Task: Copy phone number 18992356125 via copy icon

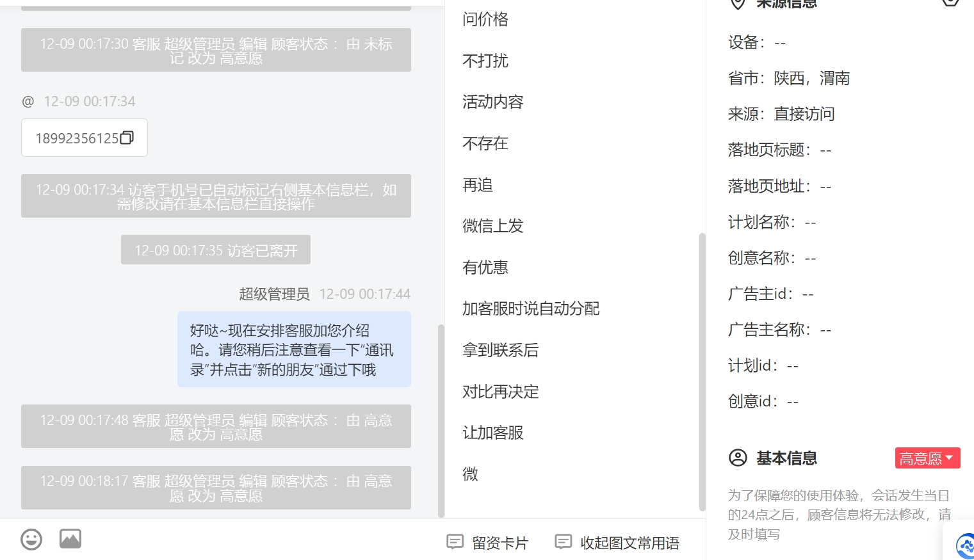Action: 127,138
